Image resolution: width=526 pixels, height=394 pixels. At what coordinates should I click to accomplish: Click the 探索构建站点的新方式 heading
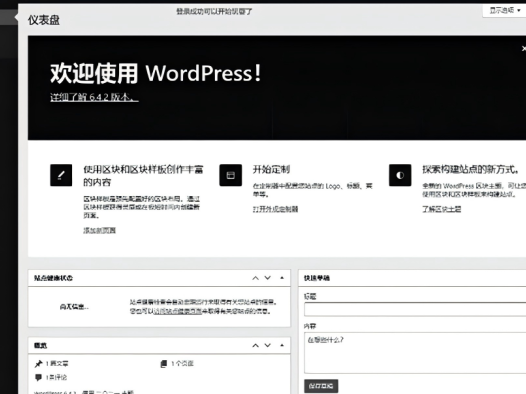pos(471,169)
